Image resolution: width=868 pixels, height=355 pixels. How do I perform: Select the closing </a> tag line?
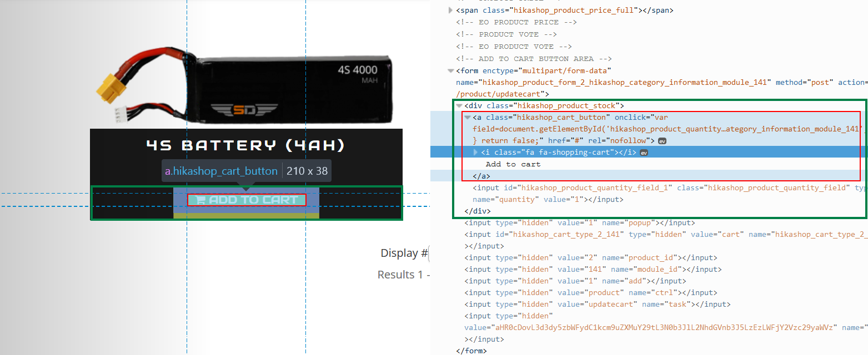481,176
